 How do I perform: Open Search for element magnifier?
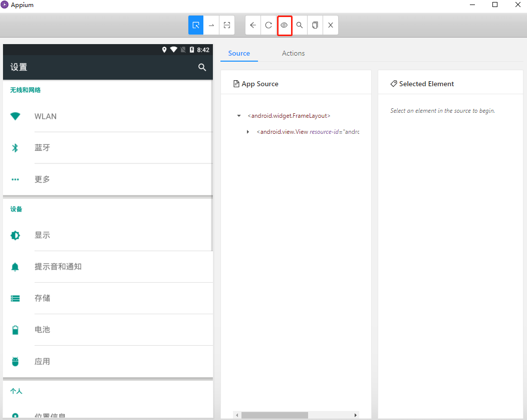300,25
